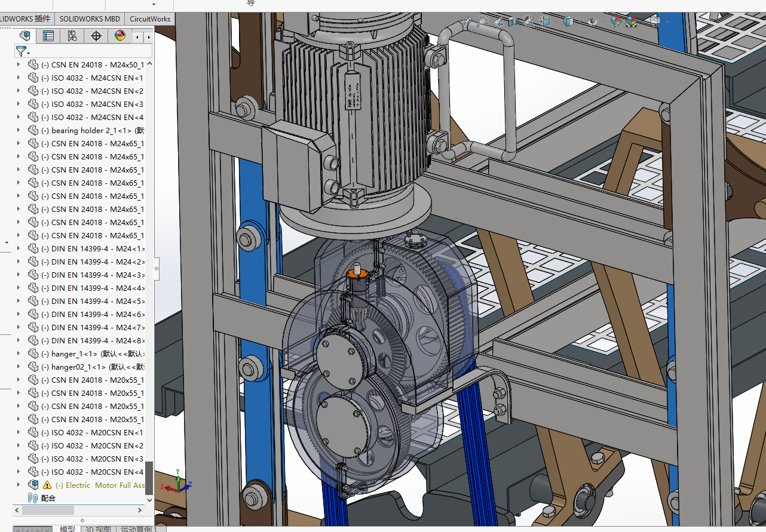Select the 3D 视图 bottom tab
The height and width of the screenshot is (532, 766).
coord(97,529)
